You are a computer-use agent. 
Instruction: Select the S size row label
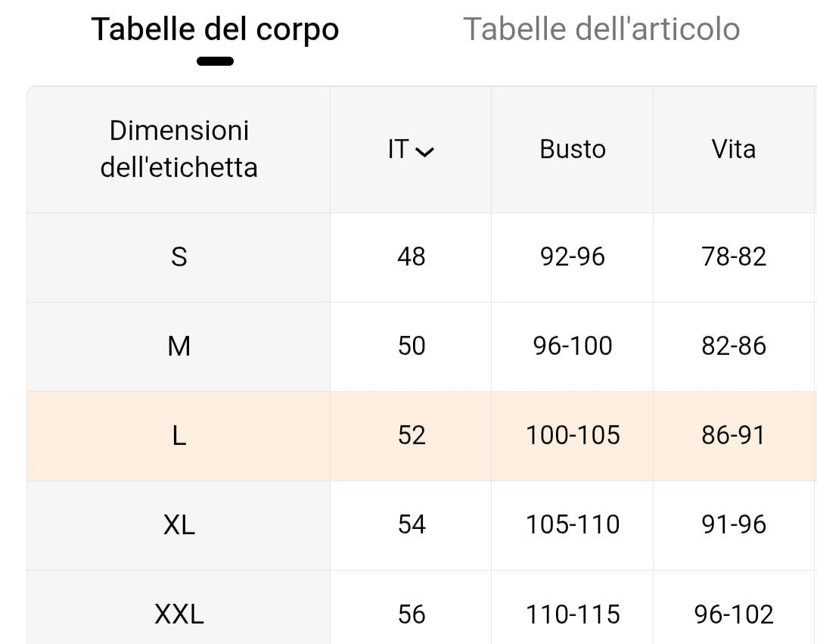pos(179,257)
